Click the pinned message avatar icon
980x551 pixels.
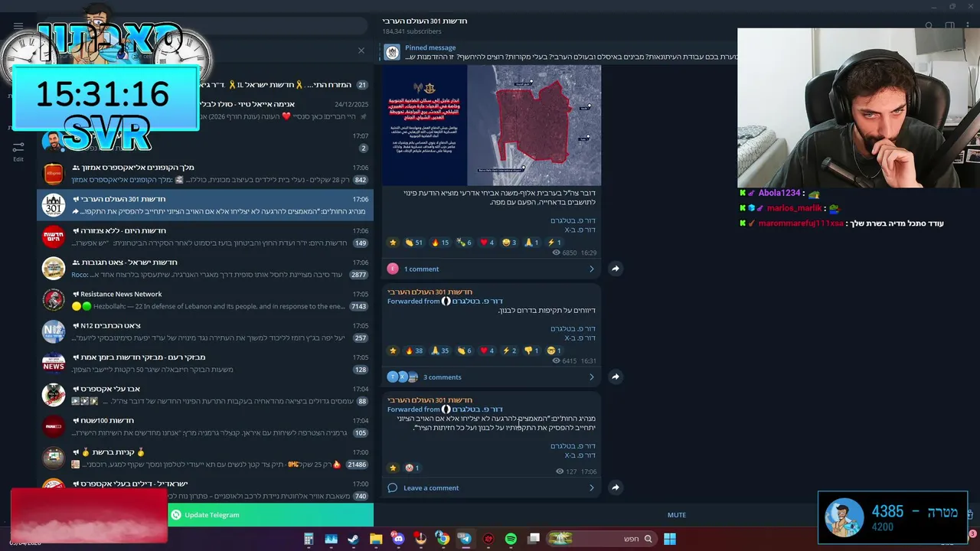[392, 52]
